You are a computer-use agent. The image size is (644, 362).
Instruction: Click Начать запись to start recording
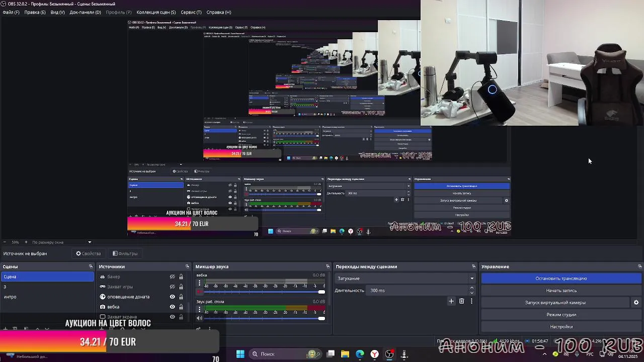(561, 291)
